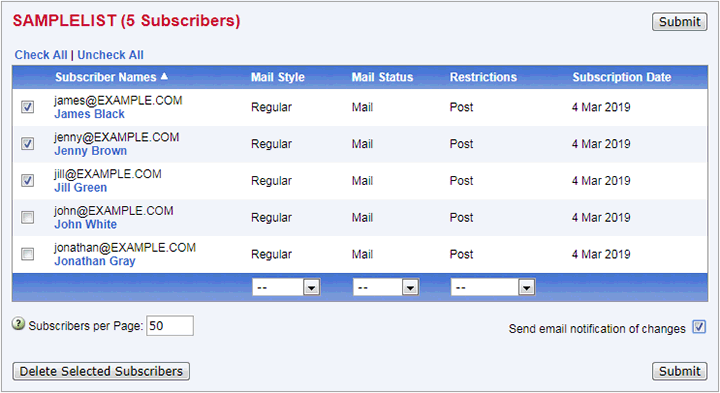Image resolution: width=720 pixels, height=393 pixels.
Task: Click the Uncheck All link
Action: [110, 55]
